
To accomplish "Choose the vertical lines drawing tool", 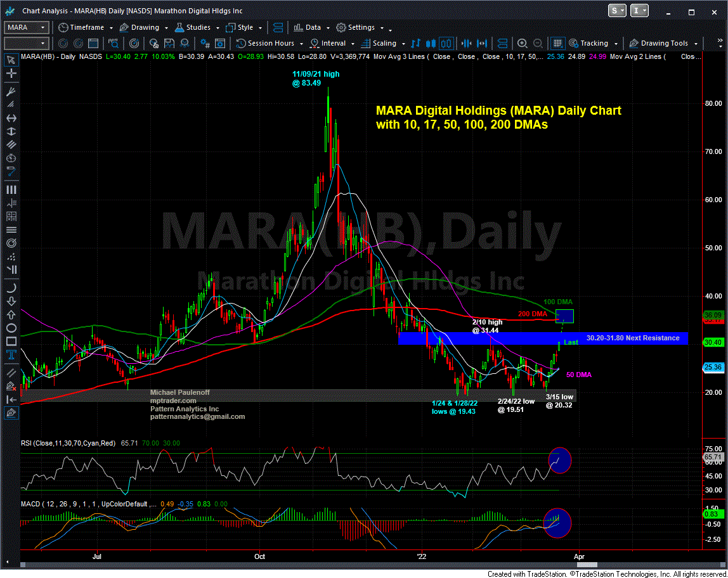I will tap(11, 189).
